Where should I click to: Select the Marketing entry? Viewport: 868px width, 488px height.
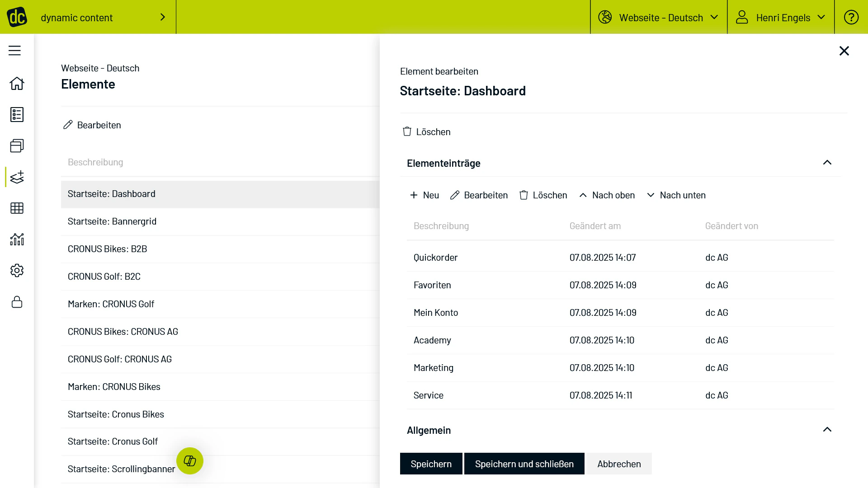(620, 368)
